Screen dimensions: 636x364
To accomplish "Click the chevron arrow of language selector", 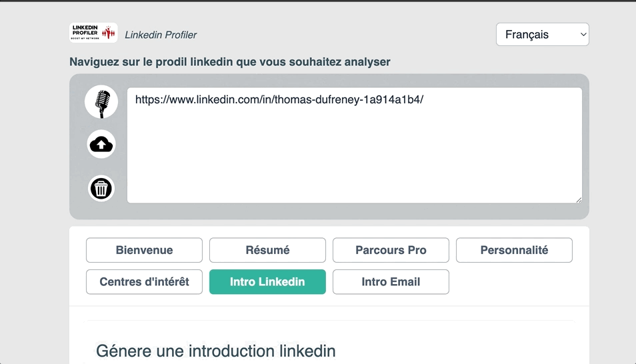I will click(583, 35).
